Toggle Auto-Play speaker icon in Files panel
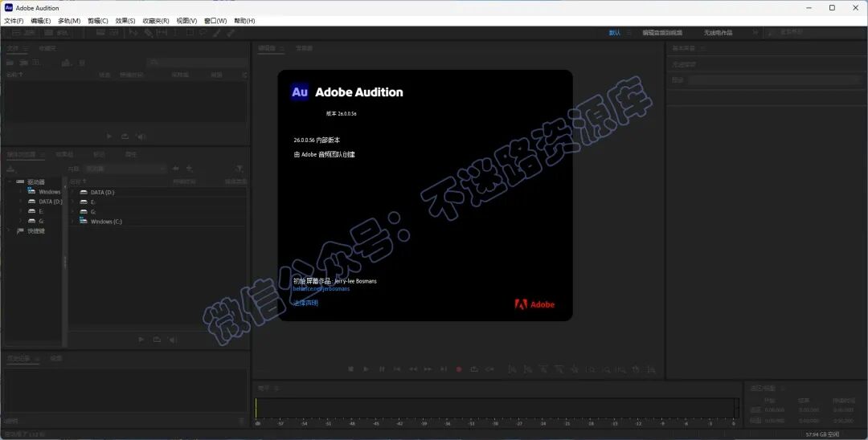868x440 pixels. click(x=141, y=136)
